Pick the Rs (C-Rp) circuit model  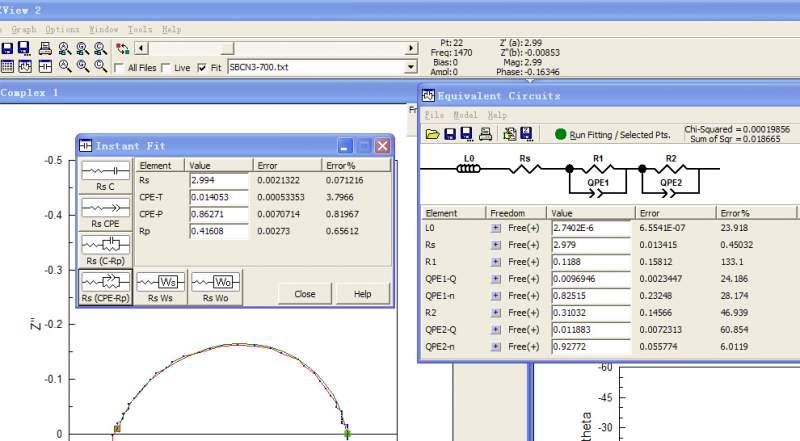pos(105,249)
